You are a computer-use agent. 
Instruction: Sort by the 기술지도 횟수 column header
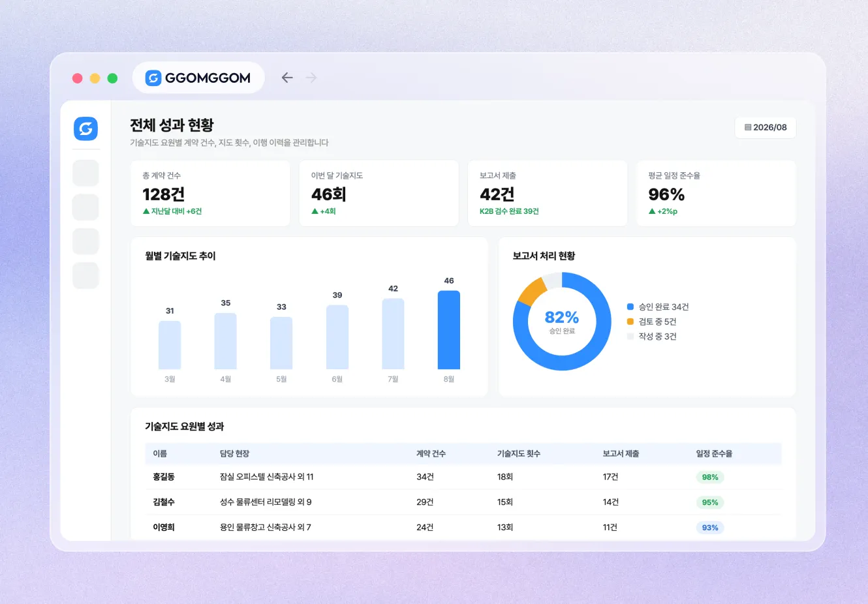click(519, 453)
